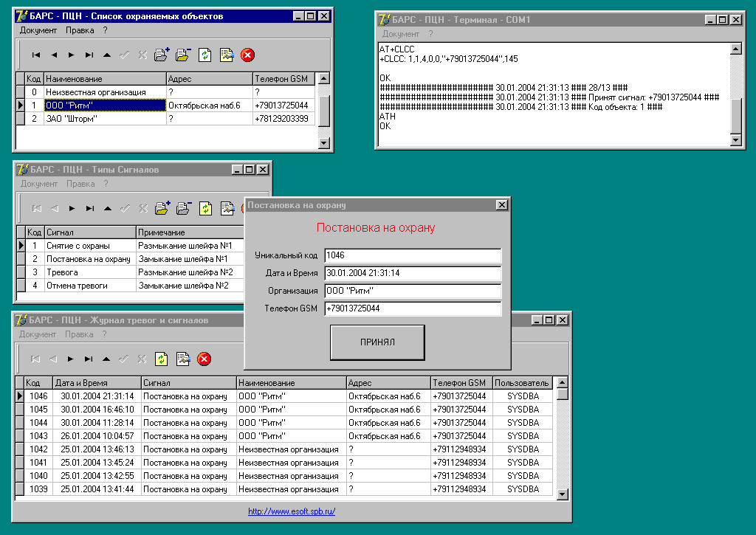The image size is (756, 535).
Task: Click the Дата и Время field in dialog
Action: click(413, 273)
